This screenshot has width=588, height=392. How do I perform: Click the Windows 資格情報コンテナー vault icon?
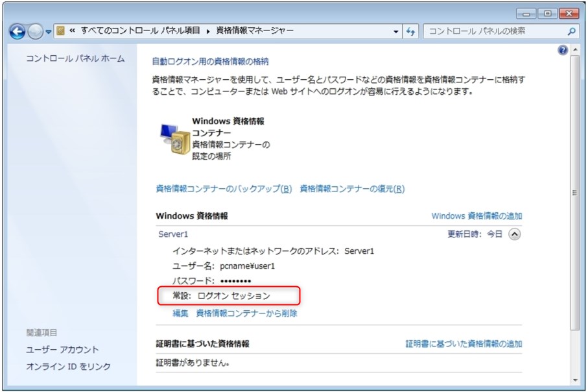tap(175, 138)
